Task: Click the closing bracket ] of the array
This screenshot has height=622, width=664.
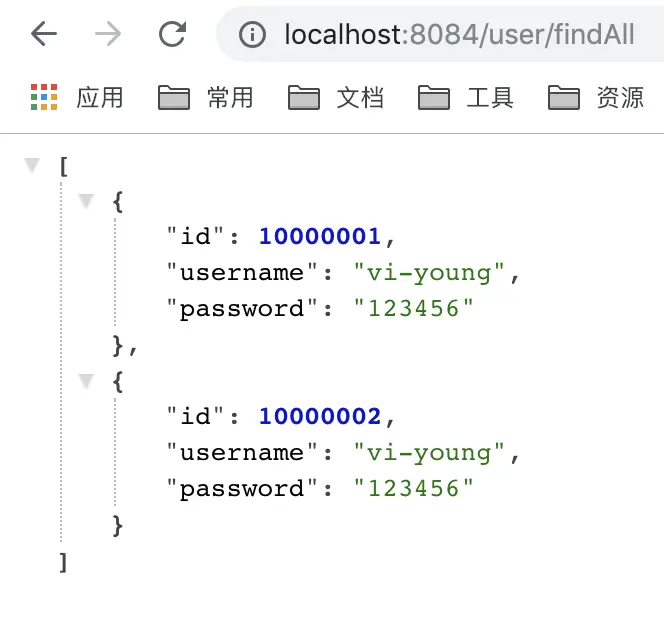Action: point(64,563)
